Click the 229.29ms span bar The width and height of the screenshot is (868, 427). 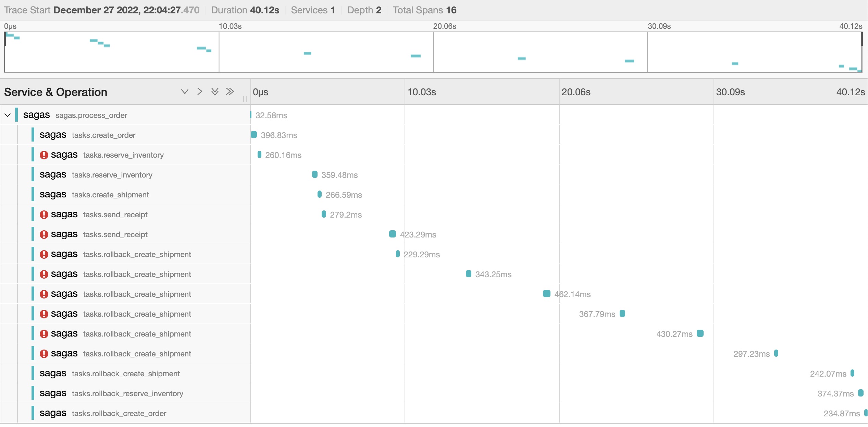tap(398, 254)
